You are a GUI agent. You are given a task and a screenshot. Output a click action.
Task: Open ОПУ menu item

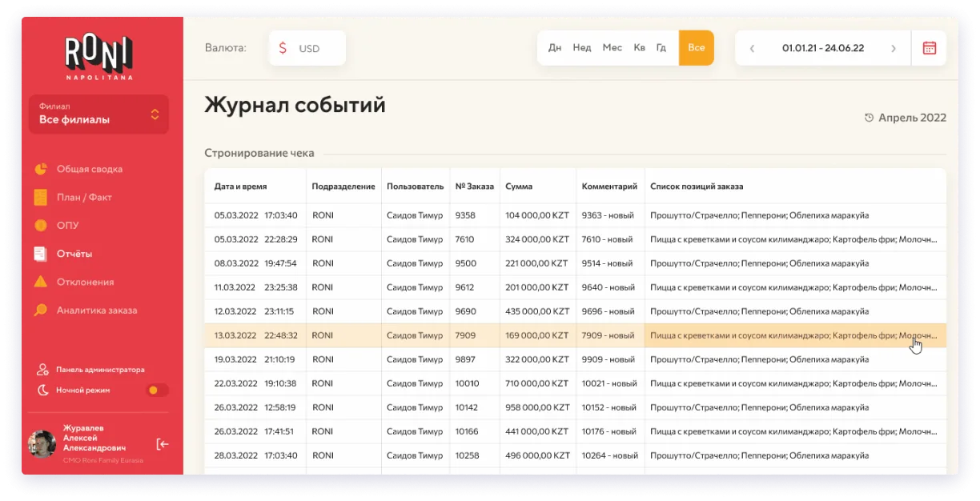pos(67,226)
